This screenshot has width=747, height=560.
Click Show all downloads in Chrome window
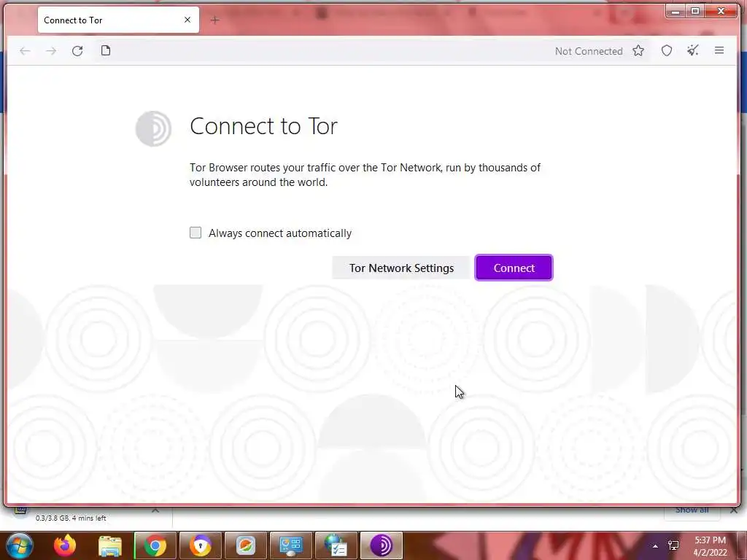[692, 510]
